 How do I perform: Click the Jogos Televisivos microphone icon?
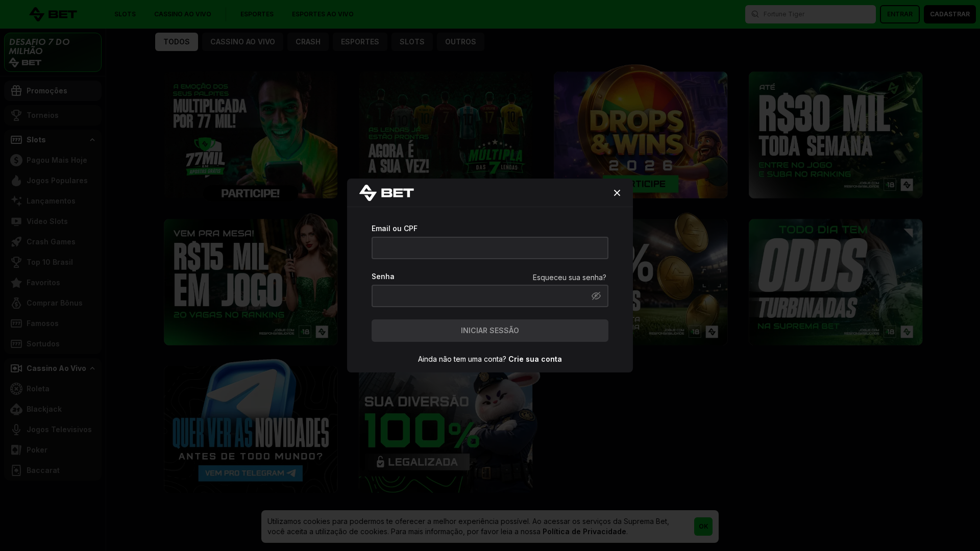tap(16, 430)
